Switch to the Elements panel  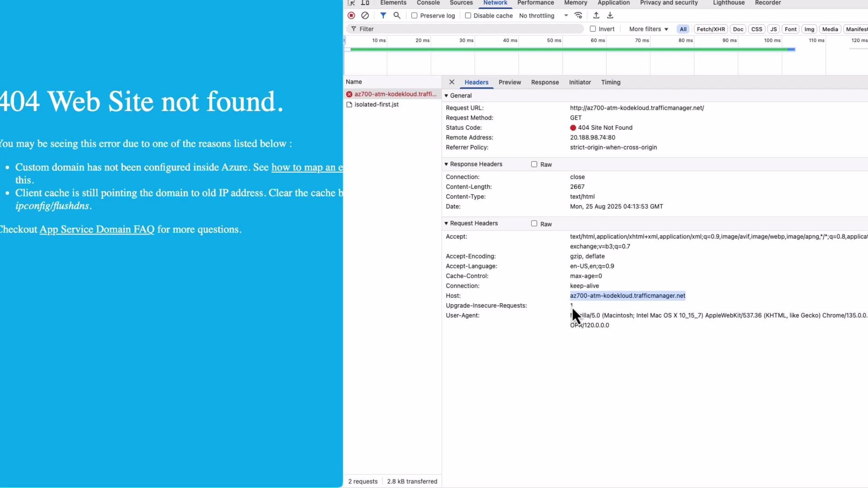click(x=393, y=3)
